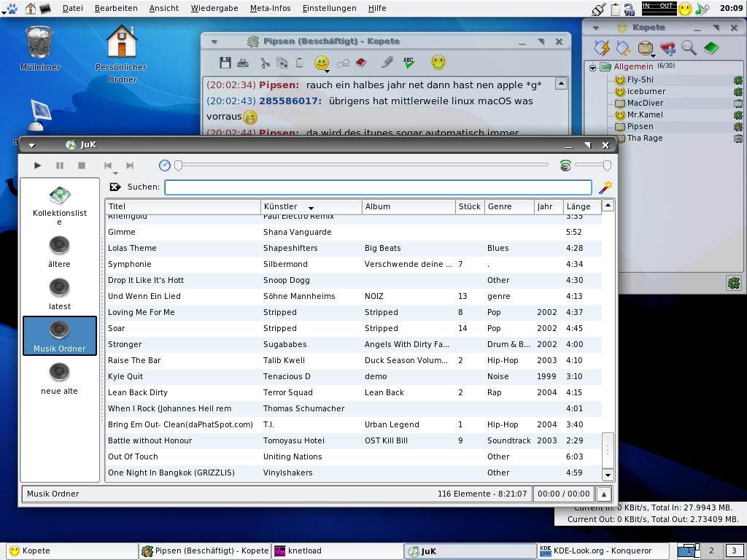
Task: Open the neue alte playlist
Action: coord(60,379)
